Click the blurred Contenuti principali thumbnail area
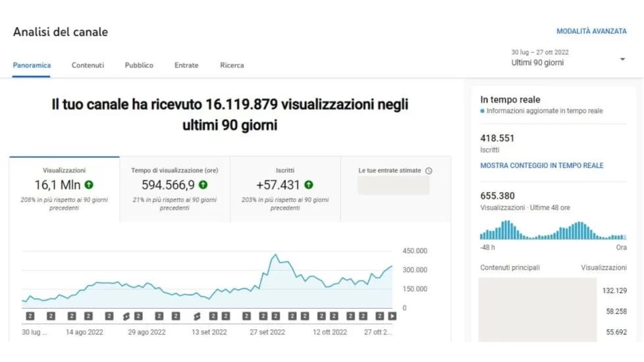 pos(537,310)
